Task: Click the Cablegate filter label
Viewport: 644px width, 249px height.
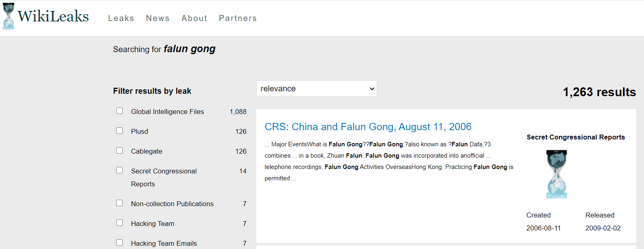Action: point(147,151)
